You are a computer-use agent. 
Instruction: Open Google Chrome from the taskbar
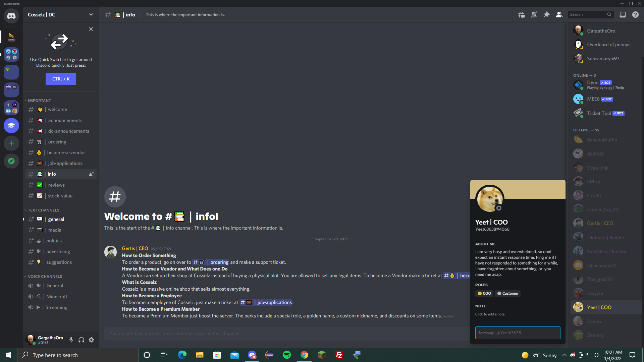[304, 355]
